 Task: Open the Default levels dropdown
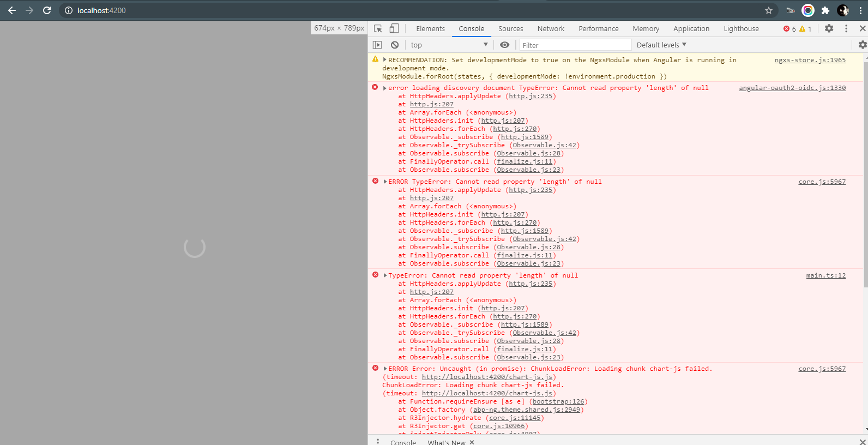coord(661,45)
